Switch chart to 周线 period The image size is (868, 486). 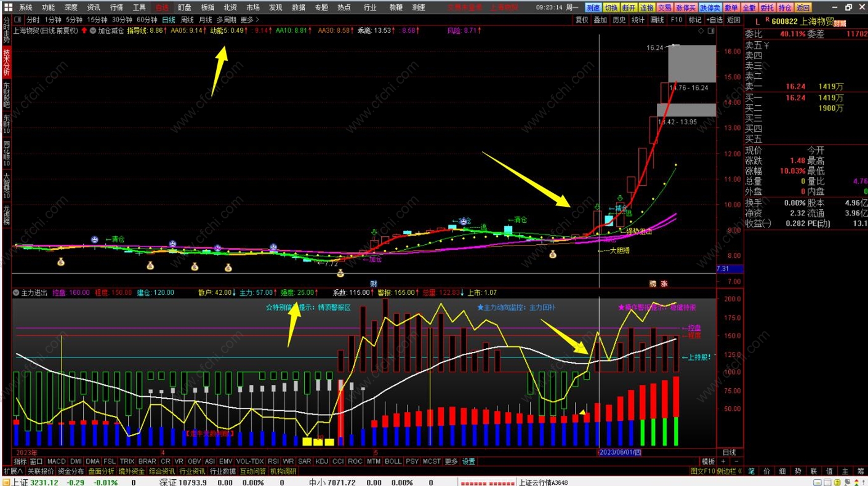click(187, 20)
